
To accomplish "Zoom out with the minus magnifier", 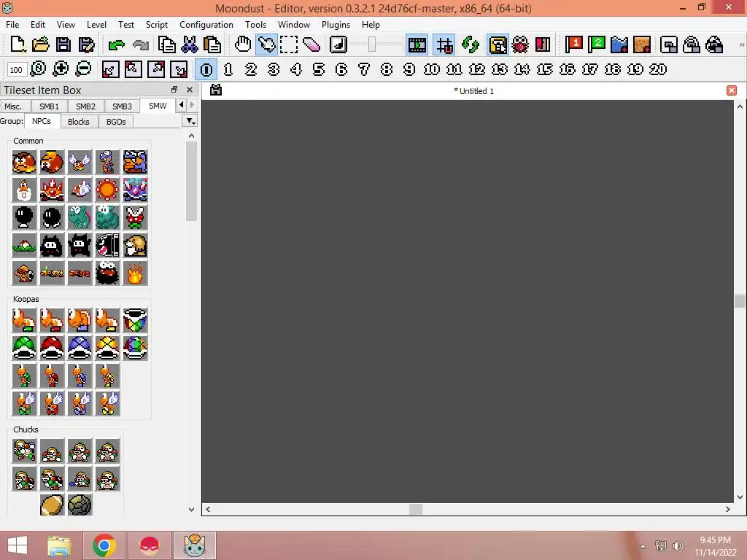I will click(x=83, y=69).
